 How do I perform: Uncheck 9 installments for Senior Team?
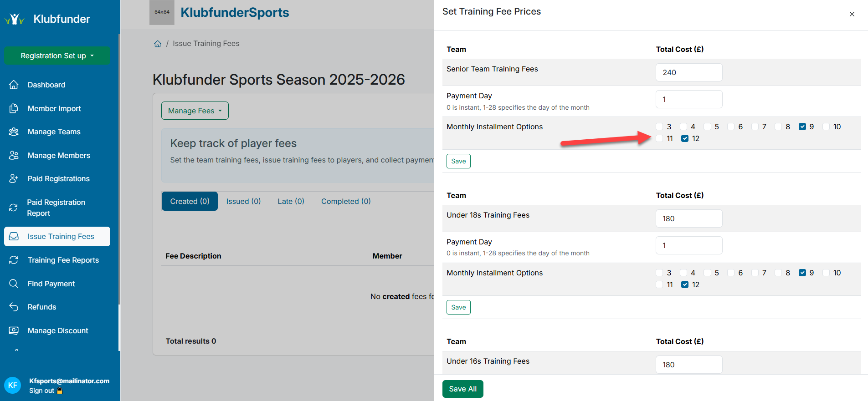pyautogui.click(x=802, y=127)
